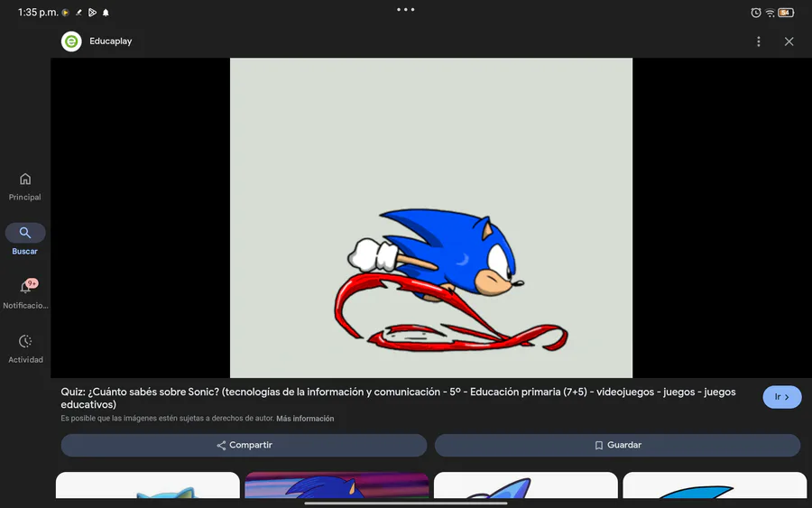
Task: Open third related thumbnail with blue spike
Action: pos(526,485)
